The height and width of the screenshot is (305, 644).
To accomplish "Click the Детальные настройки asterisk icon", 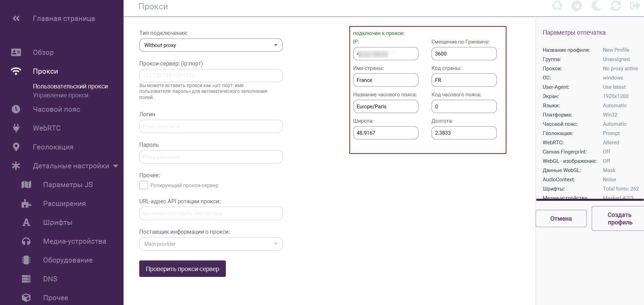I will coord(16,166).
